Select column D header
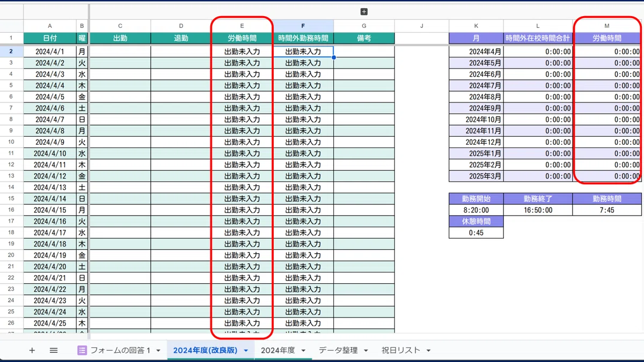Viewport: 644px width, 362px height. pyautogui.click(x=181, y=26)
